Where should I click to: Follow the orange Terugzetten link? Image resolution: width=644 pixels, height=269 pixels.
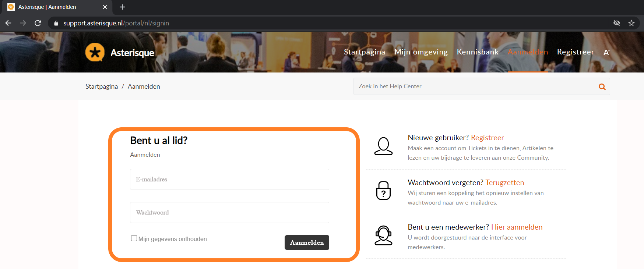504,183
